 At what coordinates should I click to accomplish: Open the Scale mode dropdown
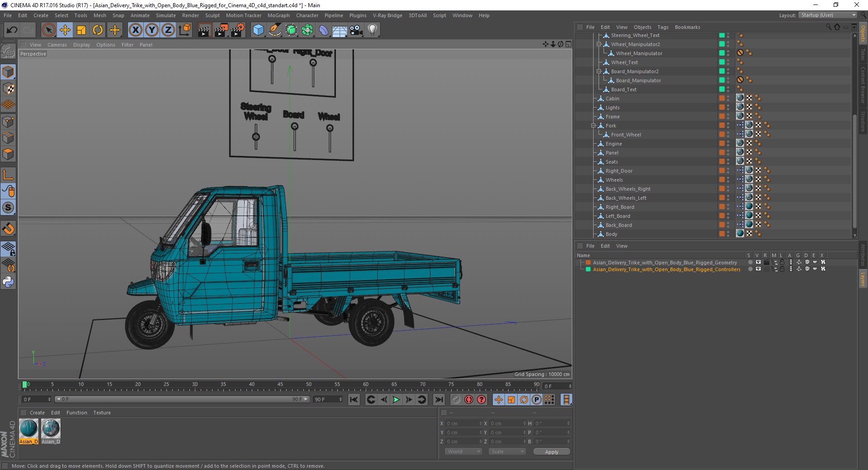click(x=507, y=451)
